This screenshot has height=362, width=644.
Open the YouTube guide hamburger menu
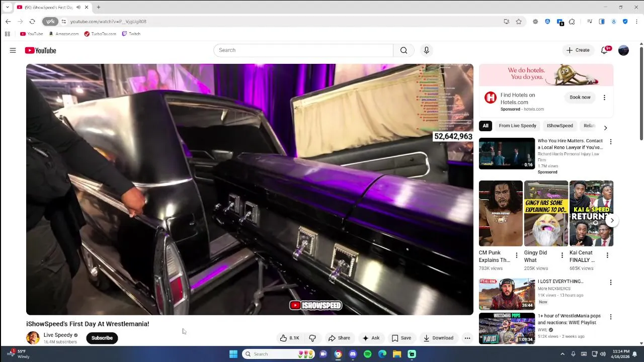13,50
